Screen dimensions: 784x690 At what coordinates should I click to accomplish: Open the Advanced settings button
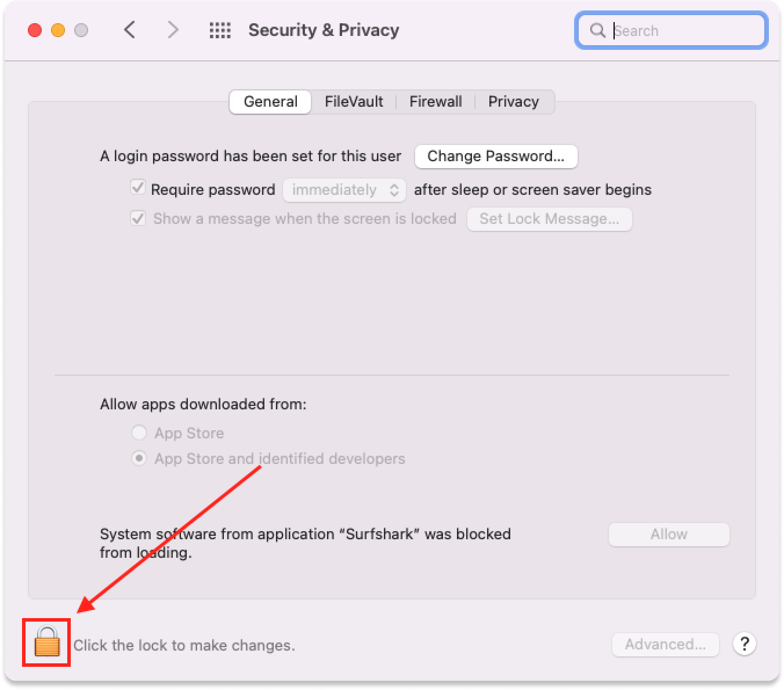(x=665, y=644)
